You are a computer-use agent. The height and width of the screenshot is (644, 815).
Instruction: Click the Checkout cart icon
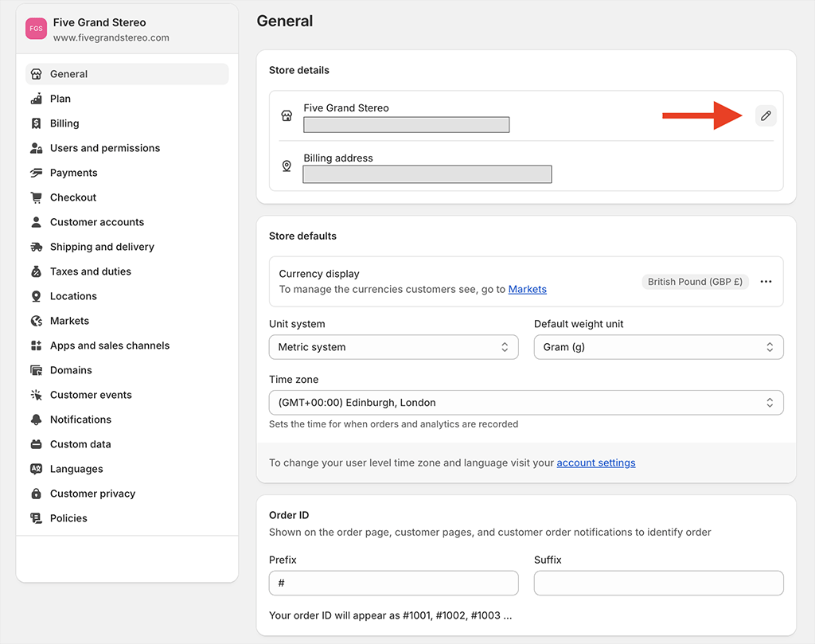pyautogui.click(x=36, y=197)
